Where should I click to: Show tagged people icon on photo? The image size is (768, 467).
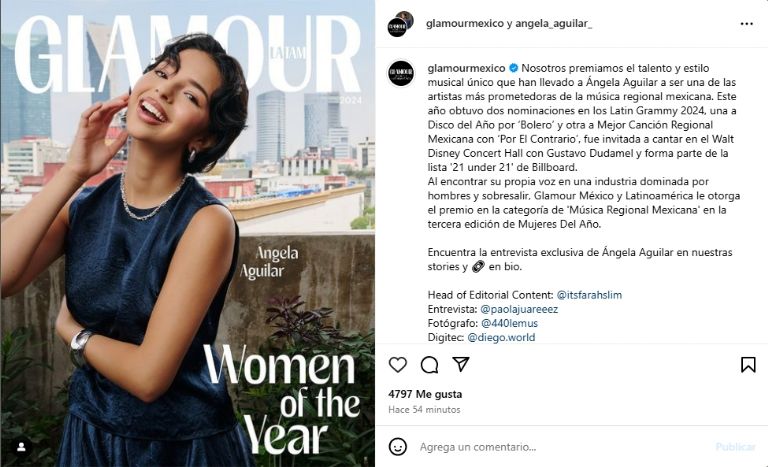[22, 447]
